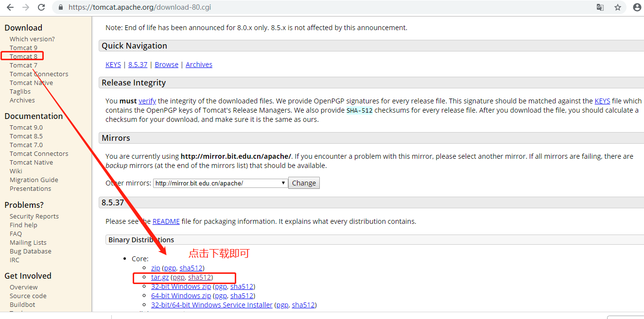
Task: Open the Buildbot link
Action: click(x=22, y=304)
